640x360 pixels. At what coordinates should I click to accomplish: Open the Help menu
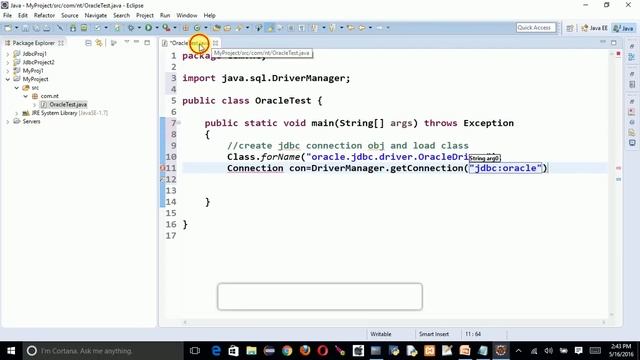209,16
